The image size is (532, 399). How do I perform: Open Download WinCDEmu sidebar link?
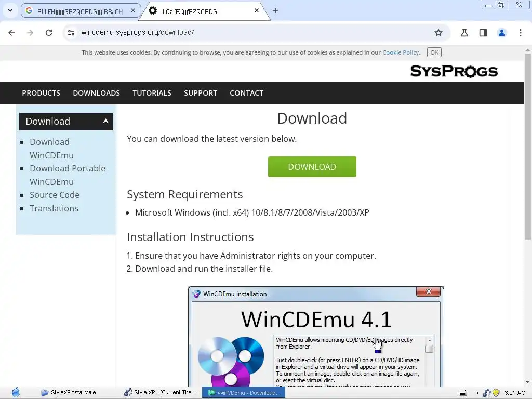[x=51, y=149]
